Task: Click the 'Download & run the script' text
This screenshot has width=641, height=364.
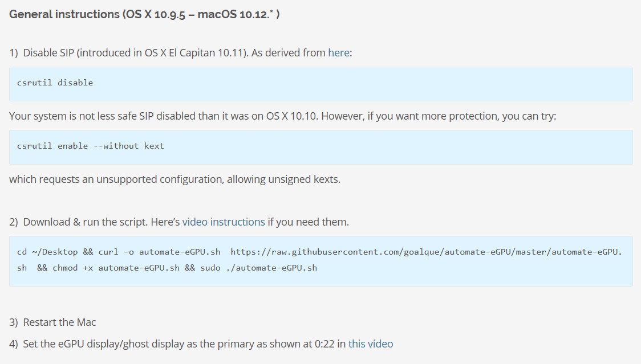Action: point(86,222)
